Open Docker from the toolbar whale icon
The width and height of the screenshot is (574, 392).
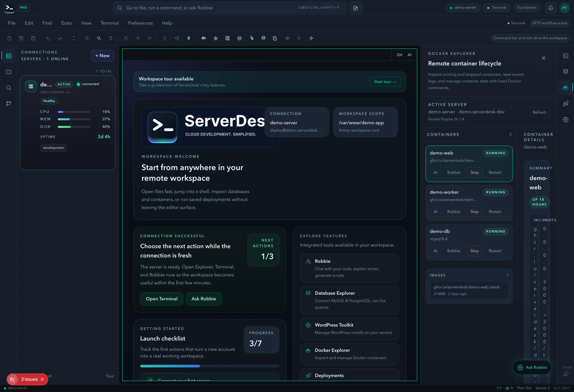click(x=204, y=38)
